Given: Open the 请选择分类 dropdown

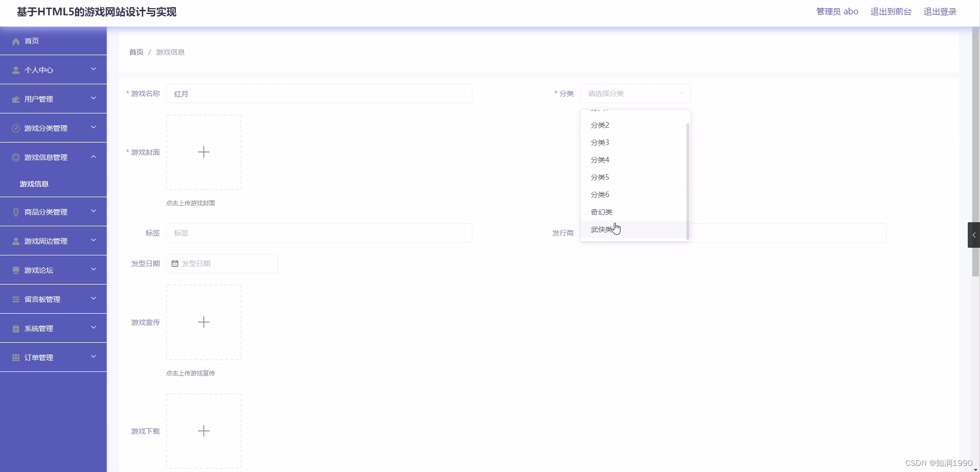Looking at the screenshot, I should pos(635,93).
